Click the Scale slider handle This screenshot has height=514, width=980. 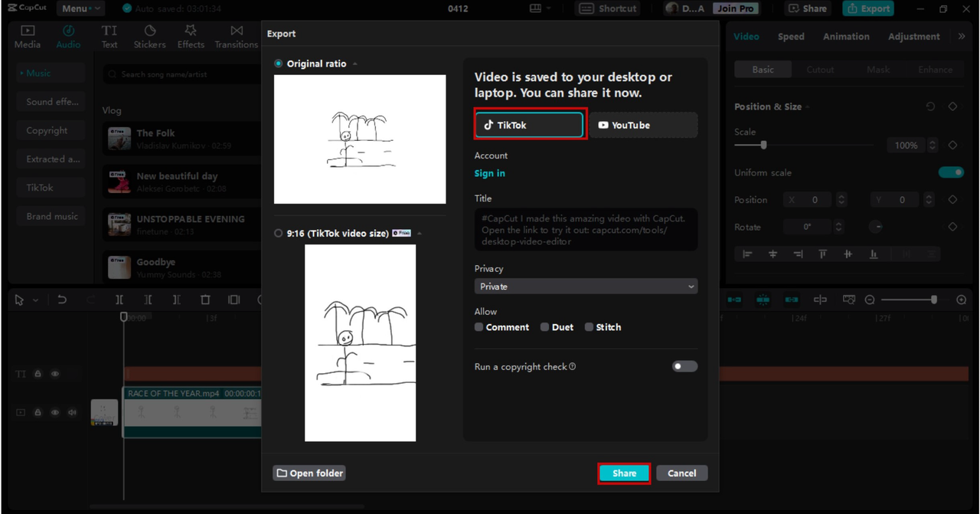pos(763,145)
